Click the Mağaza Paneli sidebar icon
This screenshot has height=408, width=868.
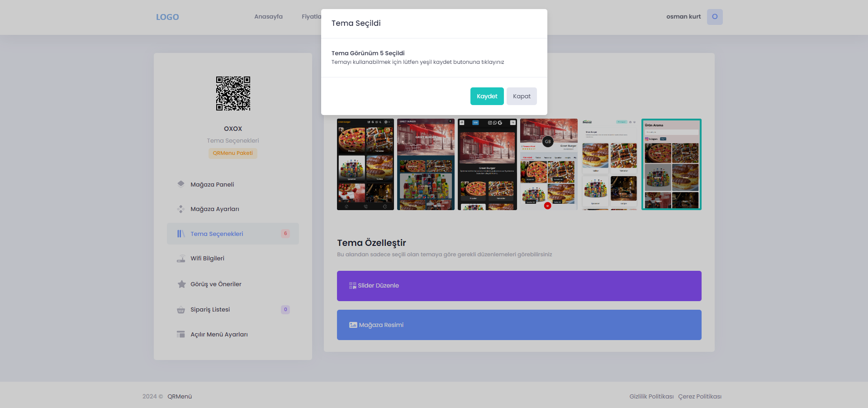(181, 184)
